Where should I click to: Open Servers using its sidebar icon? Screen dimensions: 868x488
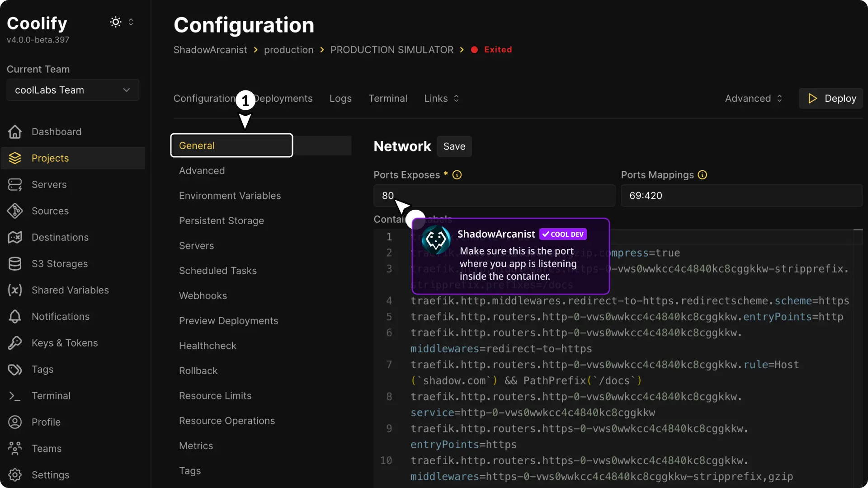click(x=15, y=184)
